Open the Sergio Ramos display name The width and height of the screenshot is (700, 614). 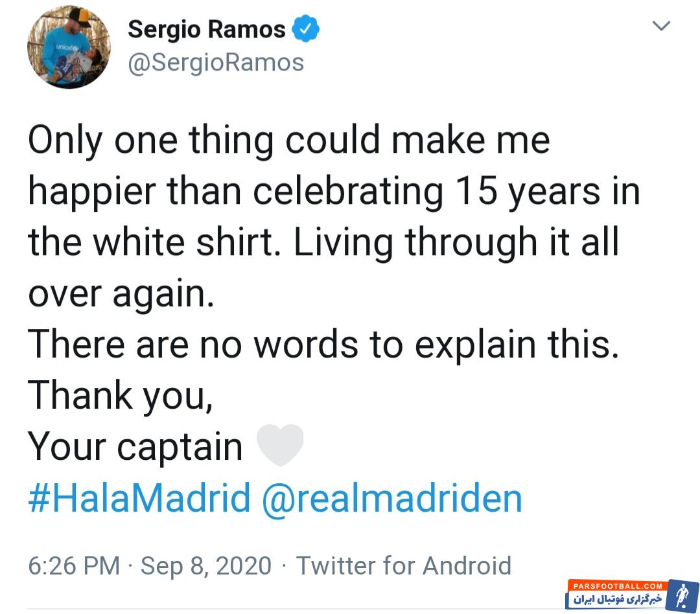[x=207, y=29]
